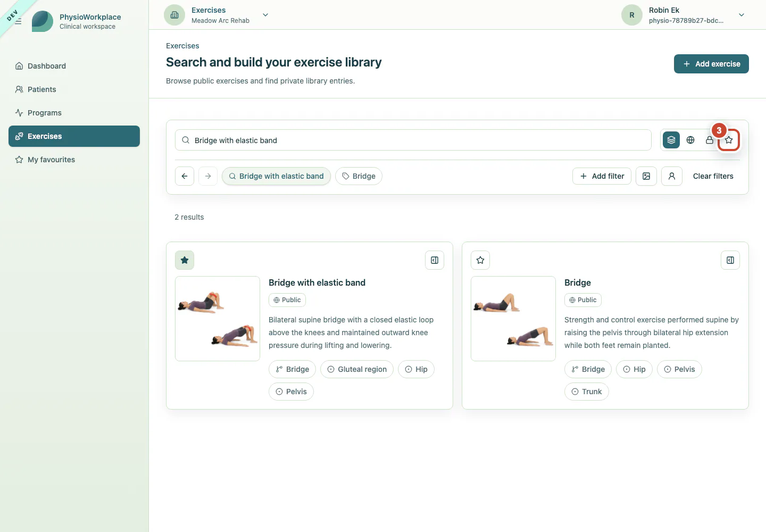Click Bridge tag on the Bridge card
The width and height of the screenshot is (766, 532).
[x=588, y=369]
